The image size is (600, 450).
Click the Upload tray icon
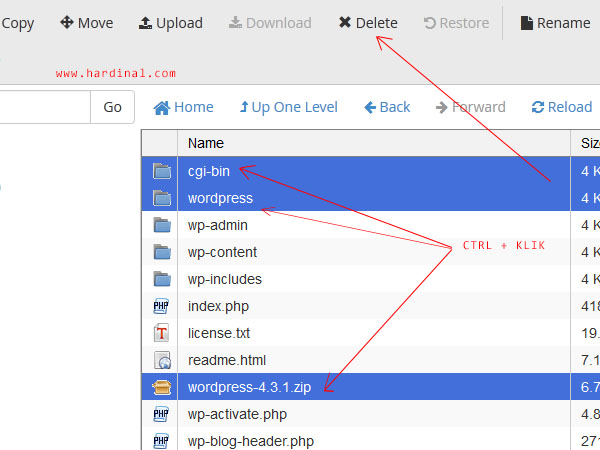[x=145, y=23]
